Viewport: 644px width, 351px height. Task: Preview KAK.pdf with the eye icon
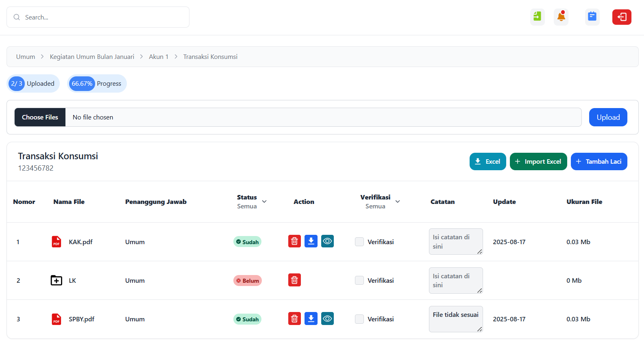point(327,241)
